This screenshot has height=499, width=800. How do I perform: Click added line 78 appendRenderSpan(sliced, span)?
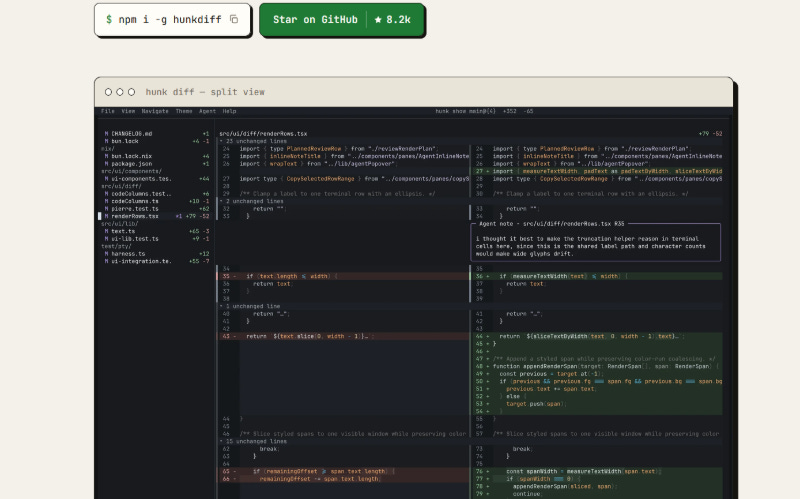tap(596, 487)
